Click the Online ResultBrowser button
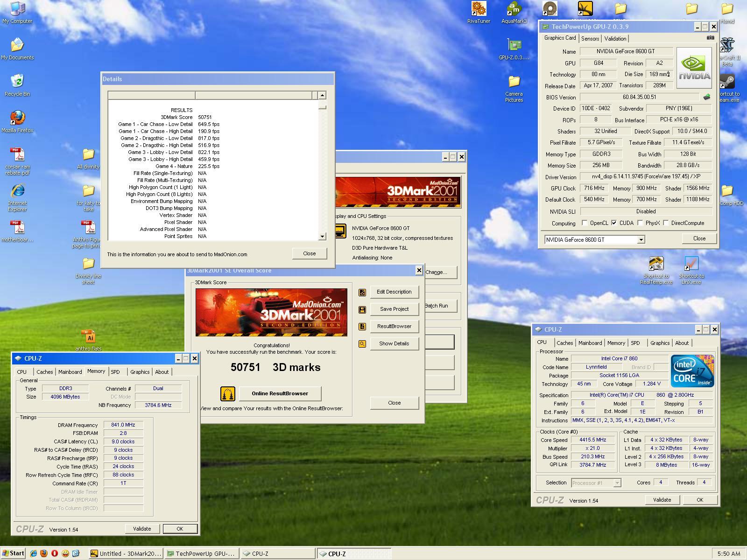Image resolution: width=747 pixels, height=560 pixels. pyautogui.click(x=280, y=393)
